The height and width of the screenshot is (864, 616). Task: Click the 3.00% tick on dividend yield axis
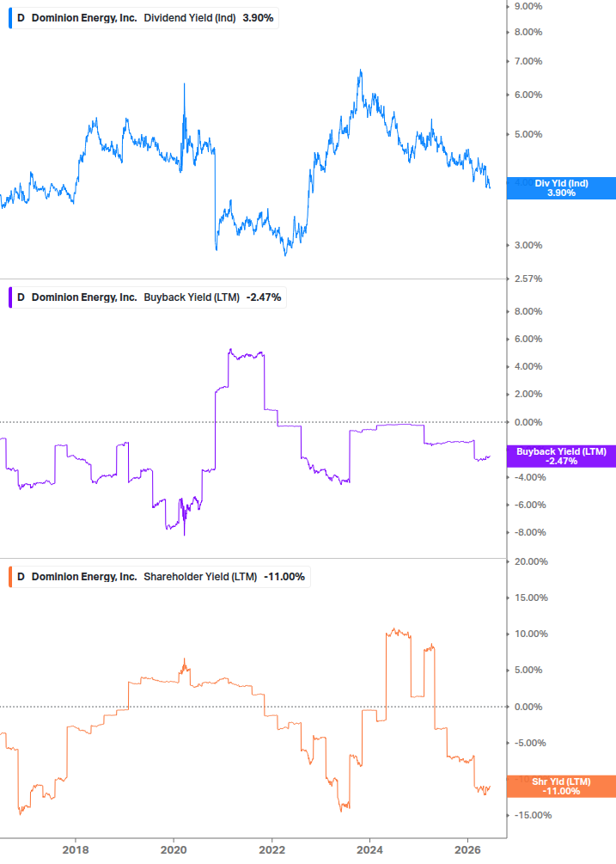528,245
